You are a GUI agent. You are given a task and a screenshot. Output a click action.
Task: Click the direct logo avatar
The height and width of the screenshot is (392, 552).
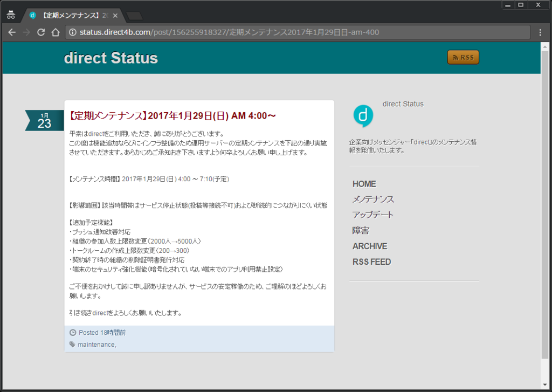tap(363, 115)
